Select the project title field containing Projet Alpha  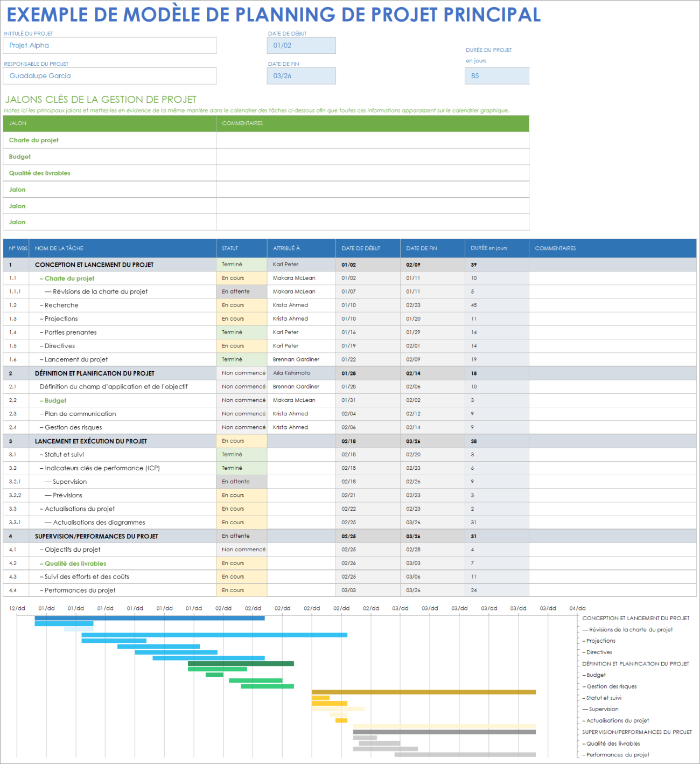[110, 45]
